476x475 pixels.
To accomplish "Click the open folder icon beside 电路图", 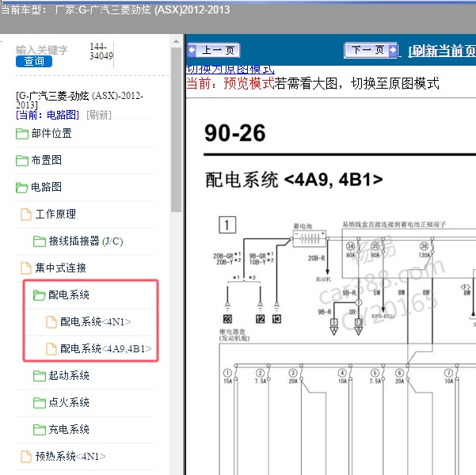I will coord(22,188).
